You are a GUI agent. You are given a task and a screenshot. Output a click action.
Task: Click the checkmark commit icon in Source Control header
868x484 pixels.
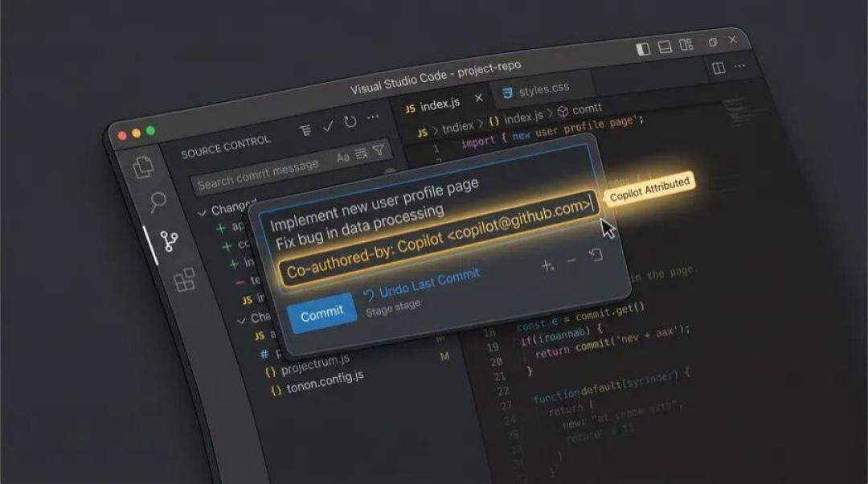[x=328, y=125]
